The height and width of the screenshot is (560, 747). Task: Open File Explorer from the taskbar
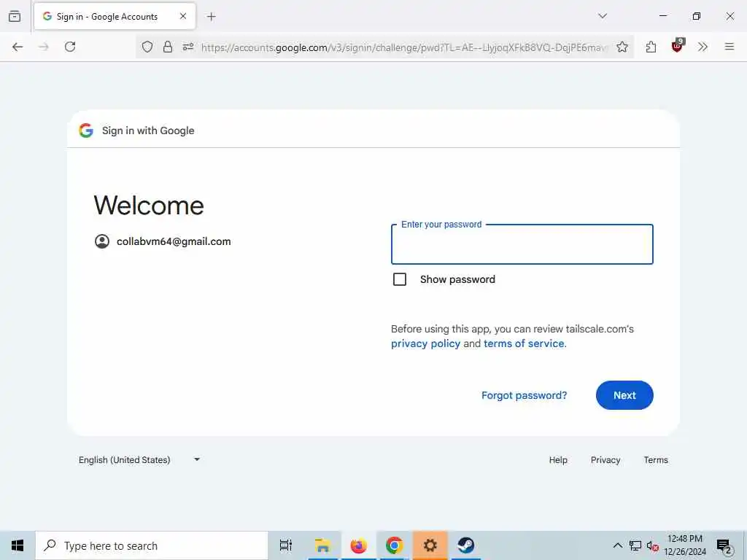pyautogui.click(x=322, y=545)
